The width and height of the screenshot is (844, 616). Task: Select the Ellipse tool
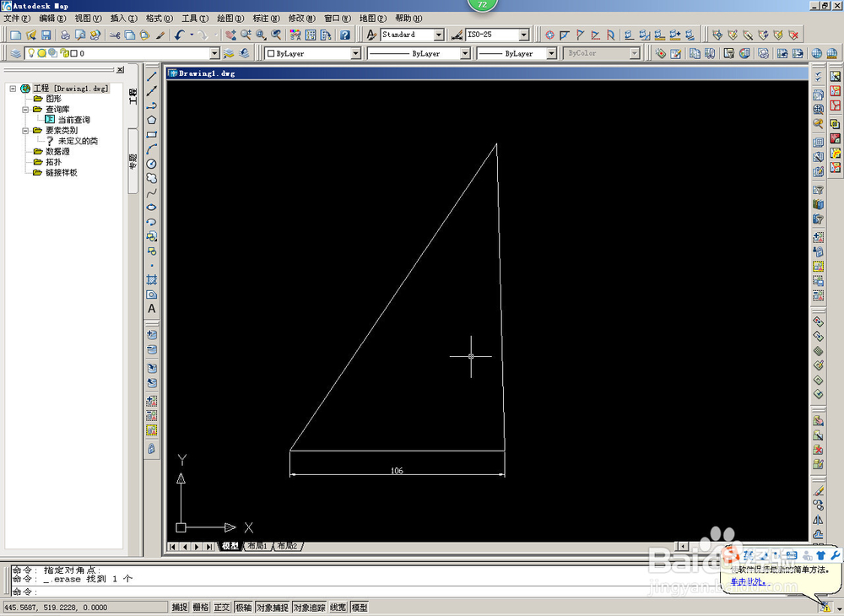click(152, 207)
